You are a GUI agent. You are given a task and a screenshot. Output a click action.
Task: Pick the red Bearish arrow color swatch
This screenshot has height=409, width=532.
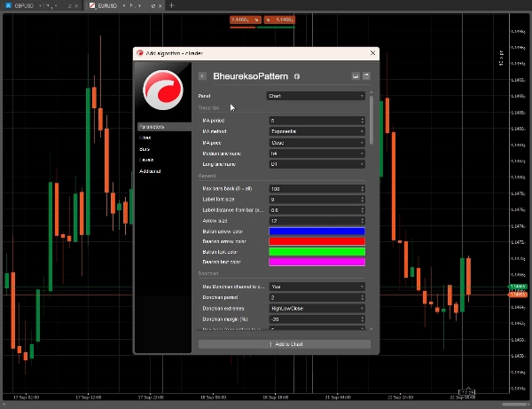tap(317, 241)
